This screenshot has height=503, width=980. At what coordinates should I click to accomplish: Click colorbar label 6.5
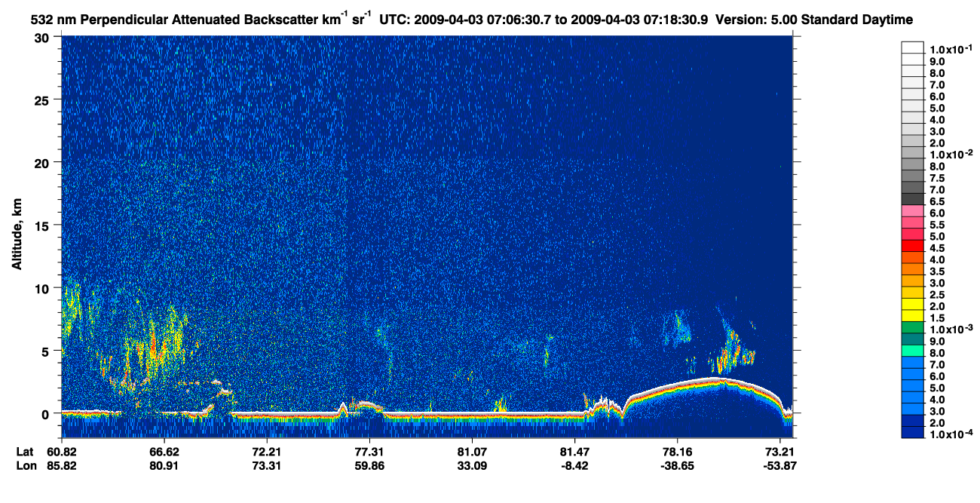pyautogui.click(x=938, y=201)
